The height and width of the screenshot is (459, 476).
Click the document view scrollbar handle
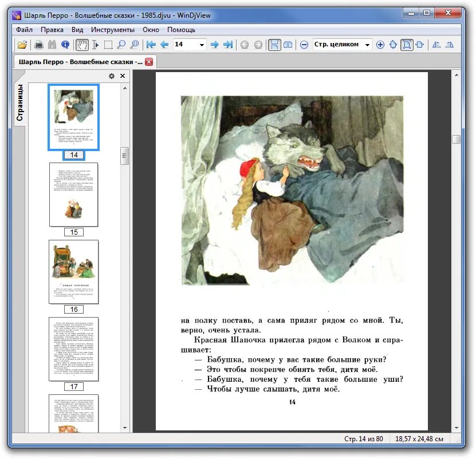click(456, 139)
